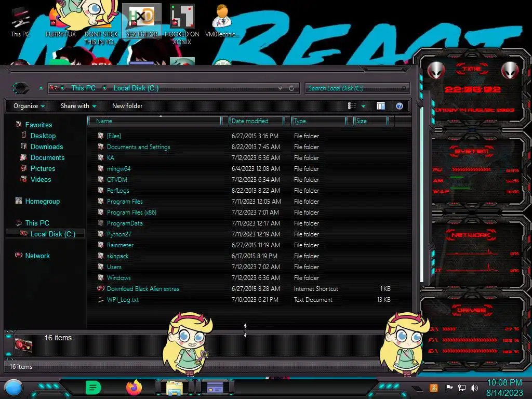Select Downloads in the navigation pane
This screenshot has width=532, height=399.
point(46,147)
